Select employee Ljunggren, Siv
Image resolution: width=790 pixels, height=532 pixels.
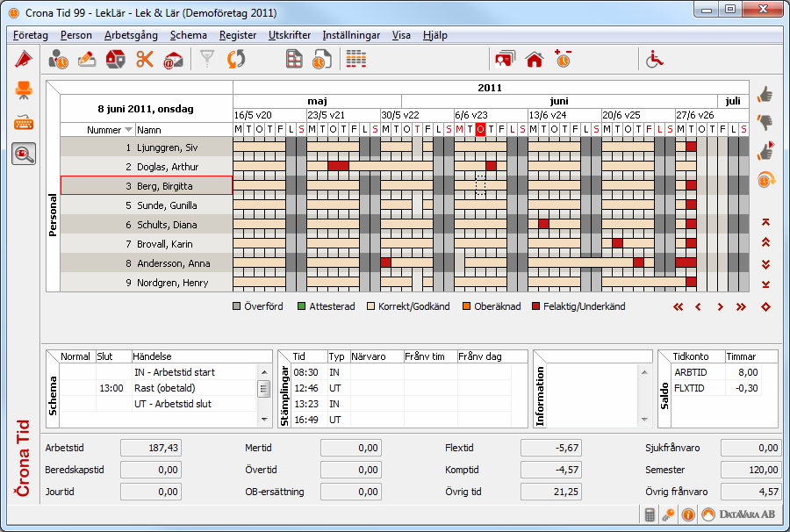tap(146, 147)
